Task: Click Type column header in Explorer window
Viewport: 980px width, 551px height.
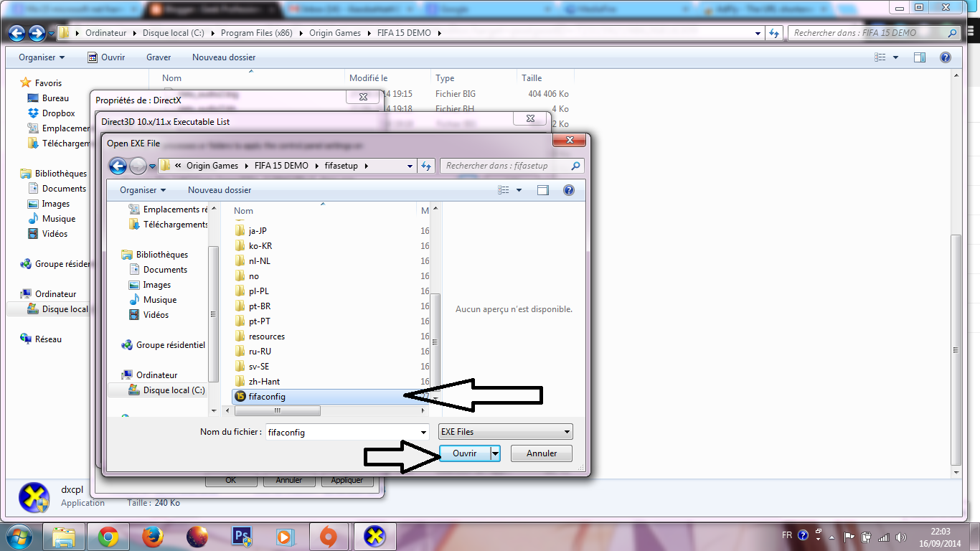Action: (x=473, y=78)
